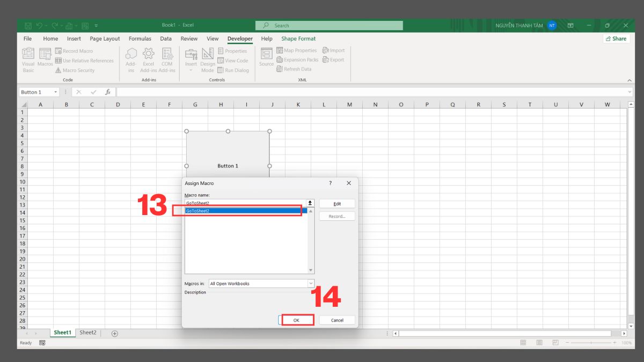Toggle macro recording from the status bar
Viewport: 644px width, 362px height.
coord(42,343)
